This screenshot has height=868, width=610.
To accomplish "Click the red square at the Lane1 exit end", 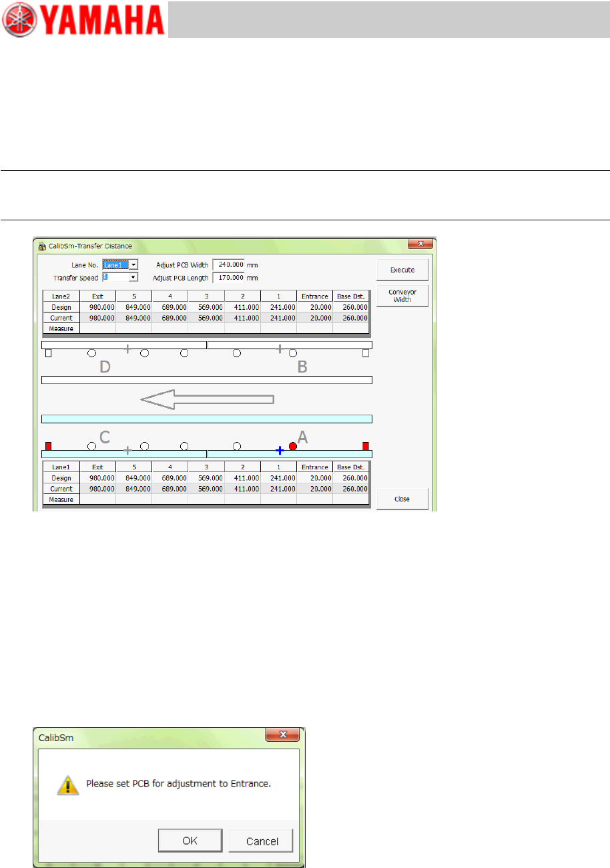I will click(x=48, y=445).
